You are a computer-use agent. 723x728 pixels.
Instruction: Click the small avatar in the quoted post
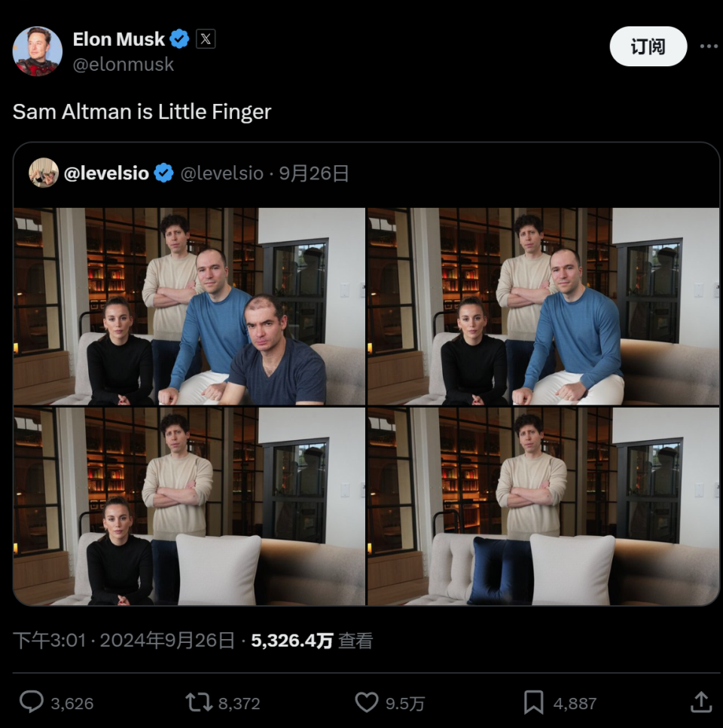(44, 173)
